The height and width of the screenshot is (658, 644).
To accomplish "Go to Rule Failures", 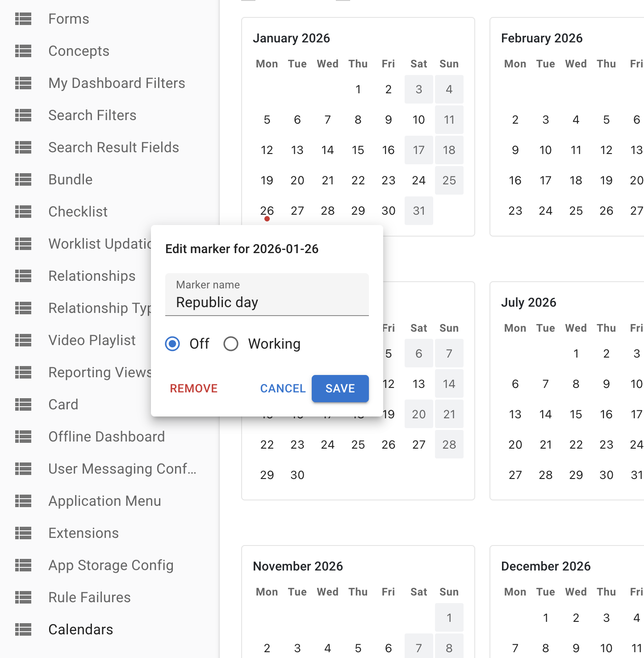I will tap(89, 597).
